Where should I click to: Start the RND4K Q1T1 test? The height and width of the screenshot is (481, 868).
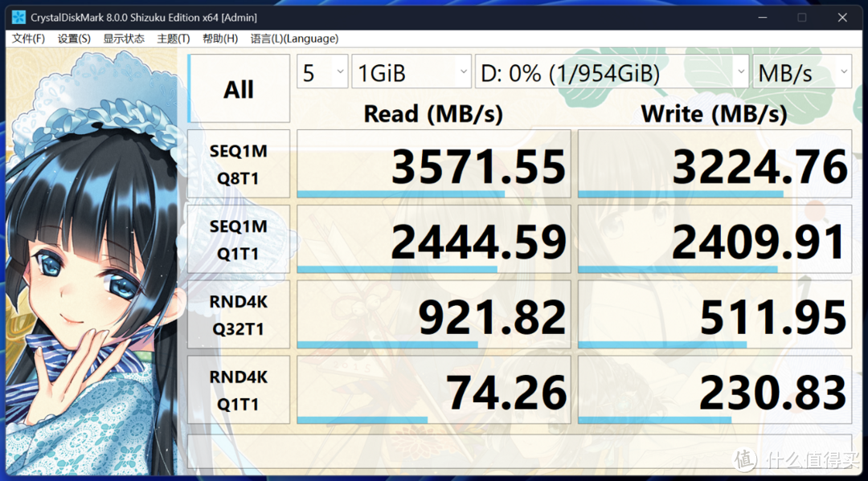pyautogui.click(x=239, y=389)
